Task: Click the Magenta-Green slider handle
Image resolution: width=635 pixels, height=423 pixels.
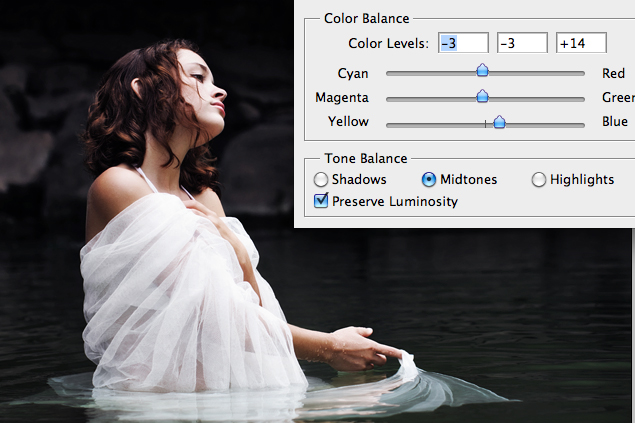Action: [x=482, y=96]
